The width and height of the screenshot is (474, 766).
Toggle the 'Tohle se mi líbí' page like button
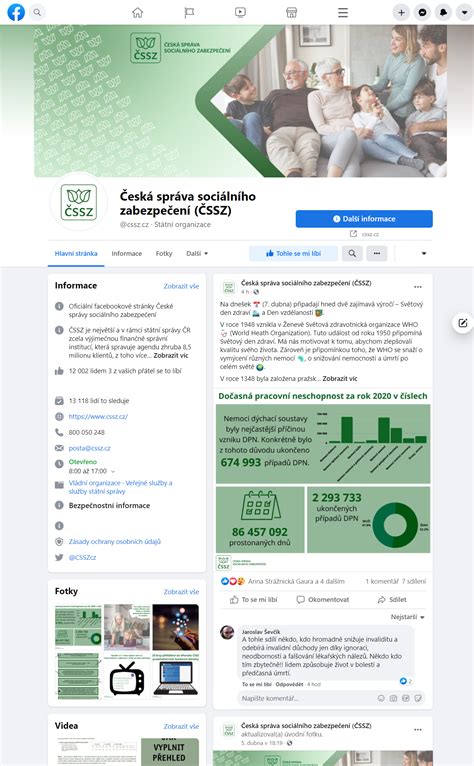click(x=293, y=253)
